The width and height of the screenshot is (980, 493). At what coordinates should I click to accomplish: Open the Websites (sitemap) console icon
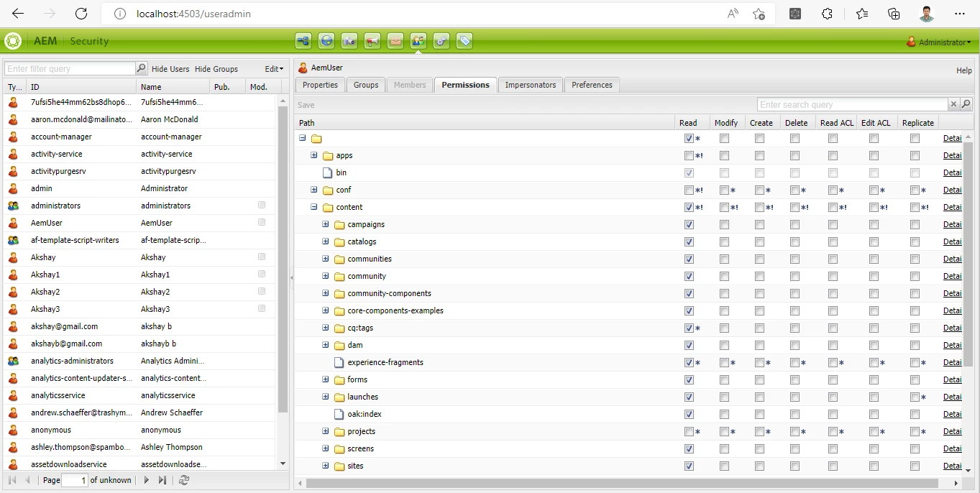pyautogui.click(x=303, y=41)
